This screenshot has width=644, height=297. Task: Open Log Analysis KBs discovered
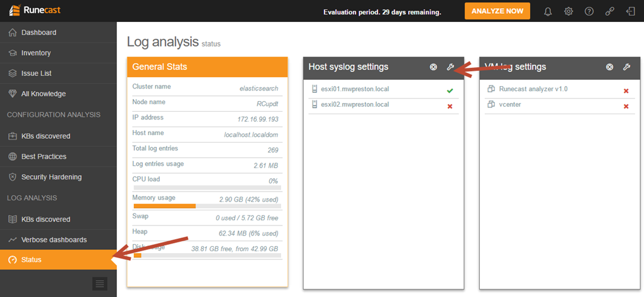point(58,219)
